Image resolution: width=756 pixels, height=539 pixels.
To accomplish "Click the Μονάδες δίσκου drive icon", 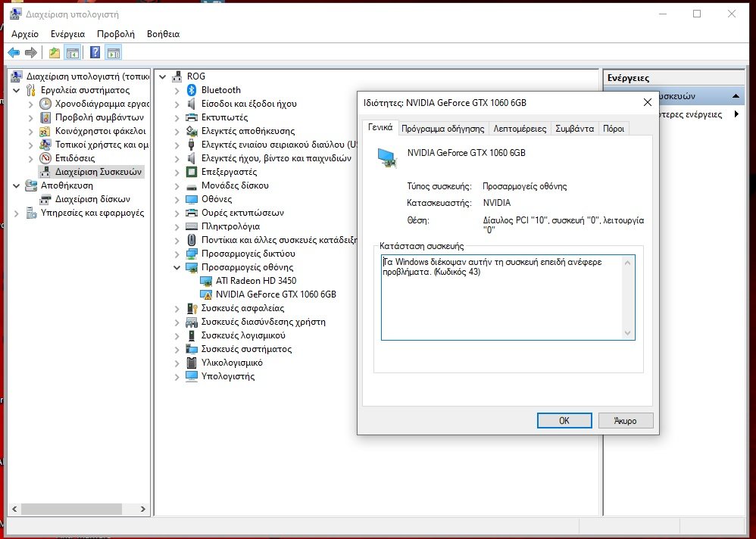I will pyautogui.click(x=192, y=186).
